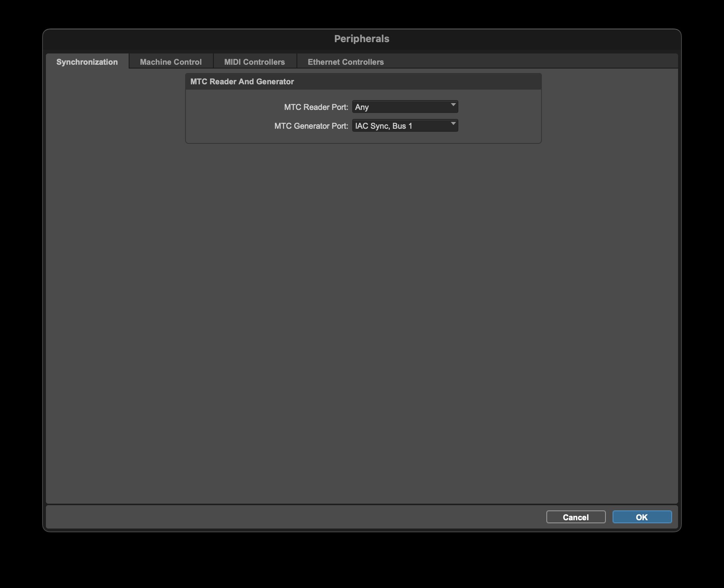Open the MIDI Controllers tab
The image size is (724, 588).
coord(254,61)
